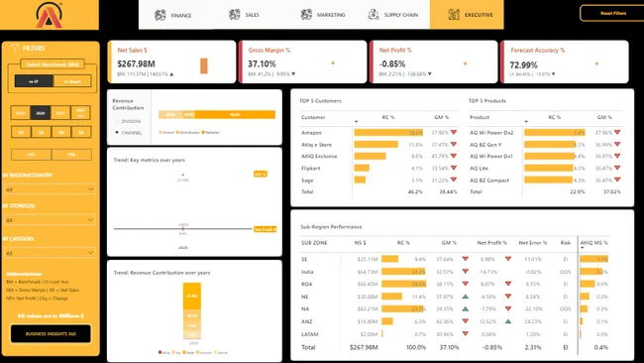Screen dimensions: 644x363
Task: Select fiscal year 2021 filter
Action: 60,113
